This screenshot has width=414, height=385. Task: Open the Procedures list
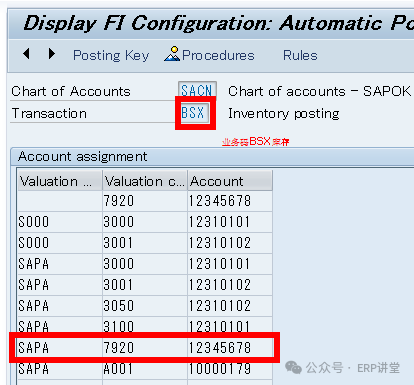(x=218, y=55)
